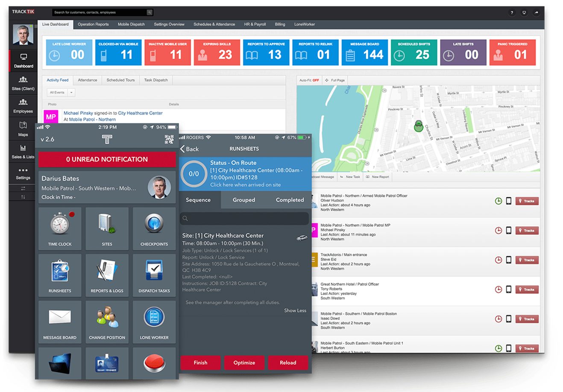Open Time Clock in the mobile app
This screenshot has width=563, height=392.
click(x=60, y=228)
